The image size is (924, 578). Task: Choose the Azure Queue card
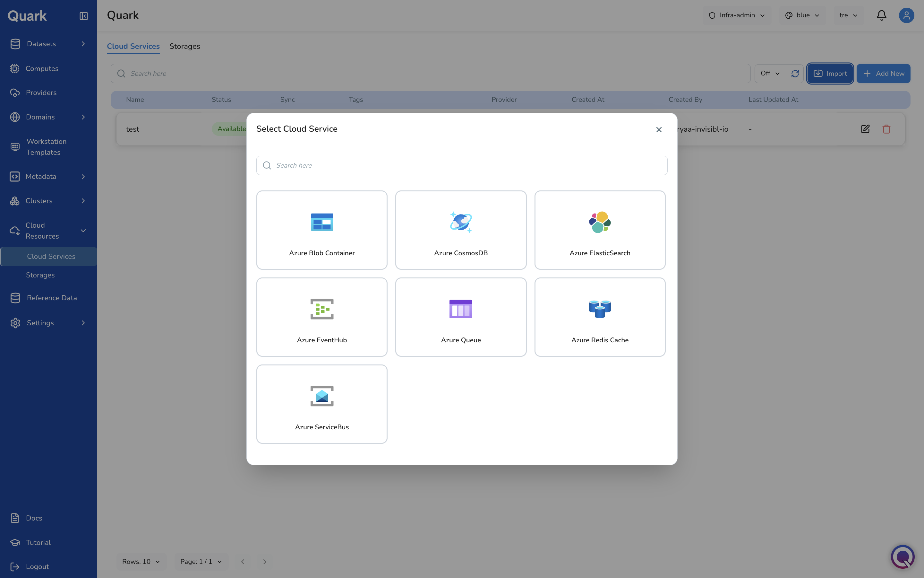click(461, 317)
